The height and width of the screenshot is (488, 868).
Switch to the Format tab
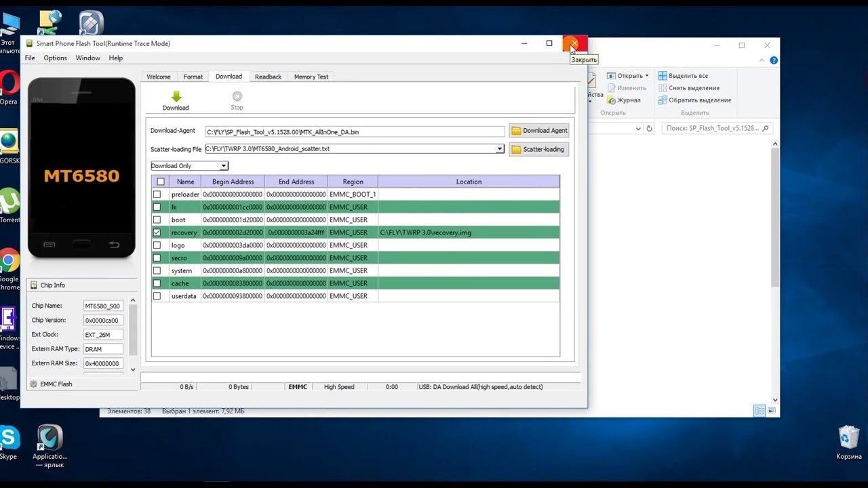point(193,77)
